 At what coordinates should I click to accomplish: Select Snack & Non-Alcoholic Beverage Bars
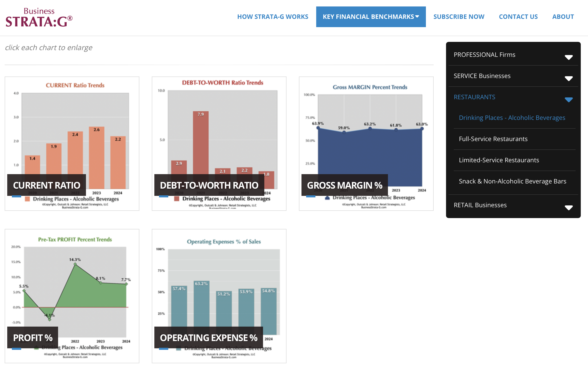click(x=512, y=181)
